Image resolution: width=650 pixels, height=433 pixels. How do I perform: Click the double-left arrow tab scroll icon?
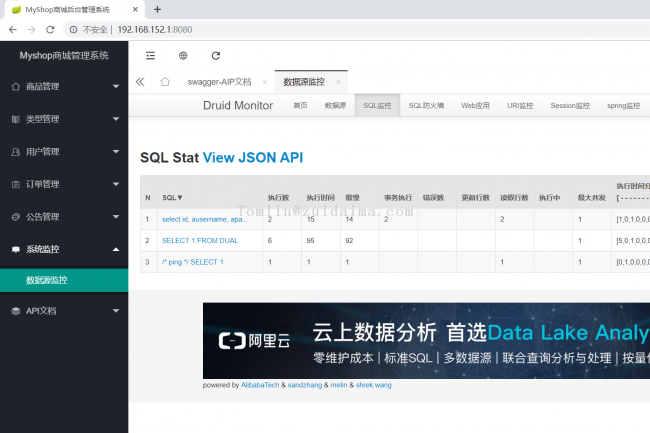pos(140,82)
